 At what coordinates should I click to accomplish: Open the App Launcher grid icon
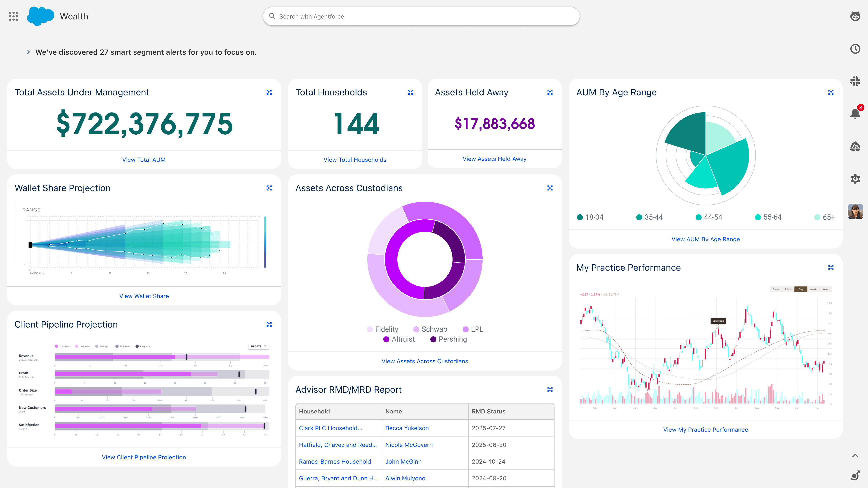(x=14, y=16)
